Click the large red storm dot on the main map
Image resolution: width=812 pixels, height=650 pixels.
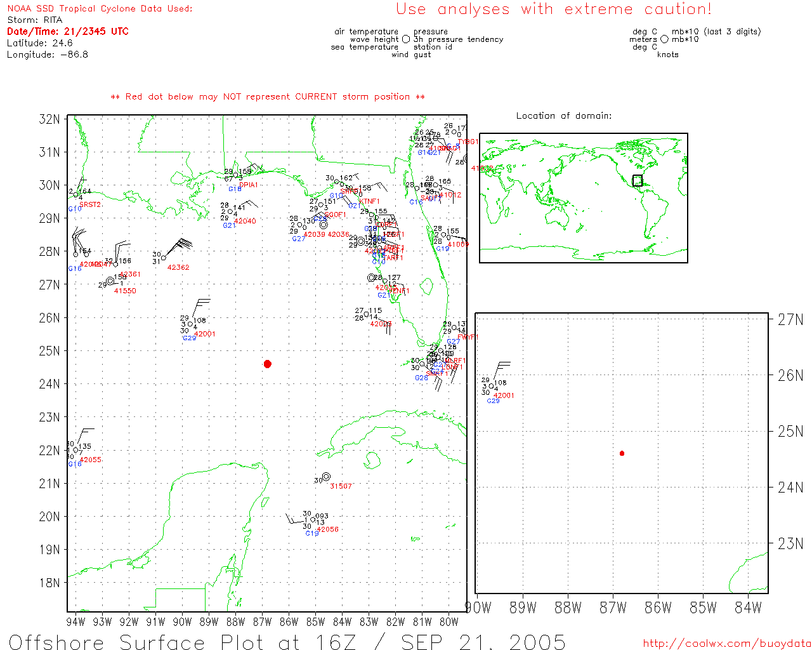[x=268, y=364]
